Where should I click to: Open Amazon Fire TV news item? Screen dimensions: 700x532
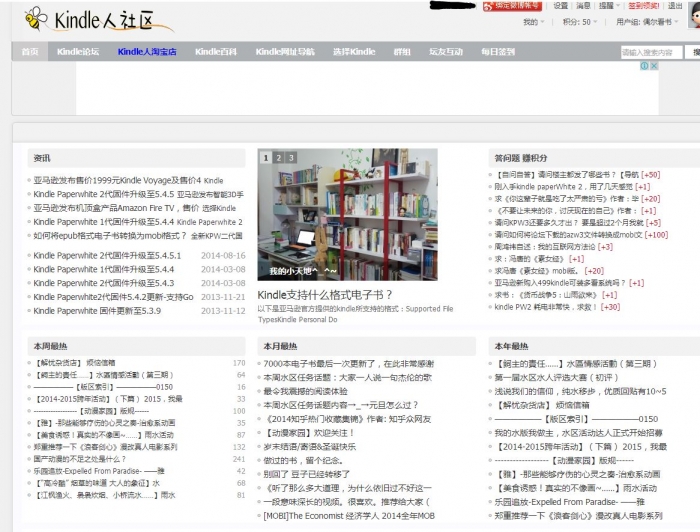(x=116, y=208)
